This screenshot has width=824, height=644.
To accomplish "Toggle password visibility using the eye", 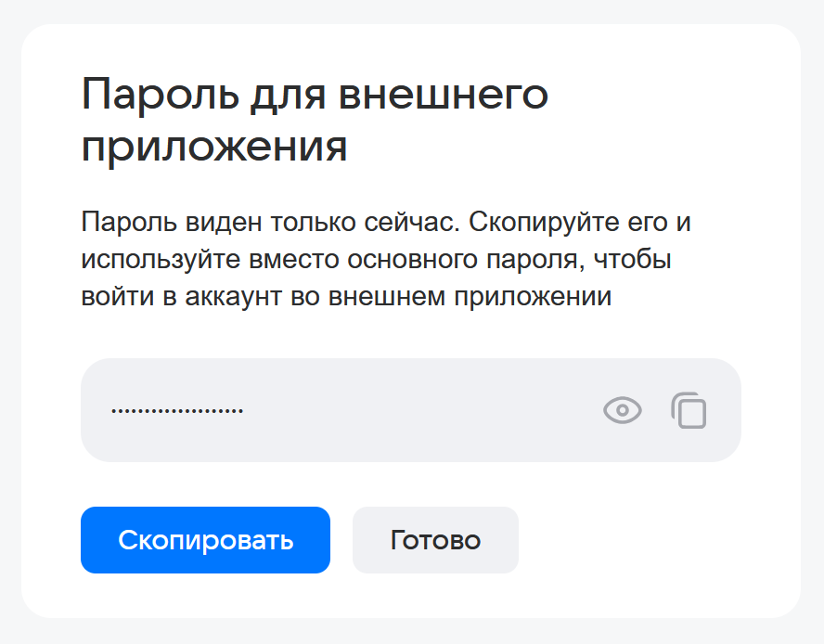I will click(x=622, y=410).
